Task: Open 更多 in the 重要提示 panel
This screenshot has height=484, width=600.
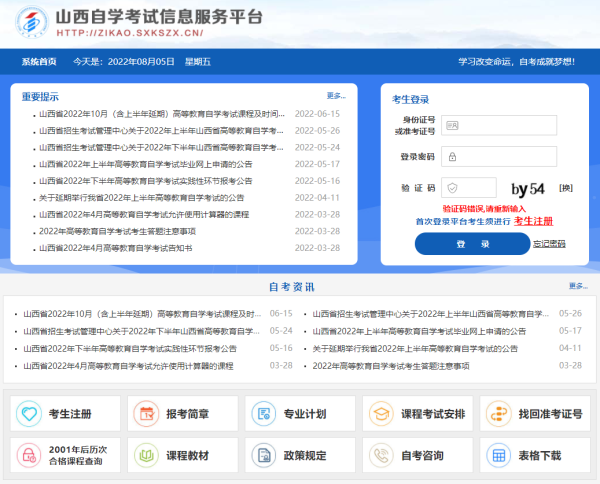Action: [x=336, y=96]
